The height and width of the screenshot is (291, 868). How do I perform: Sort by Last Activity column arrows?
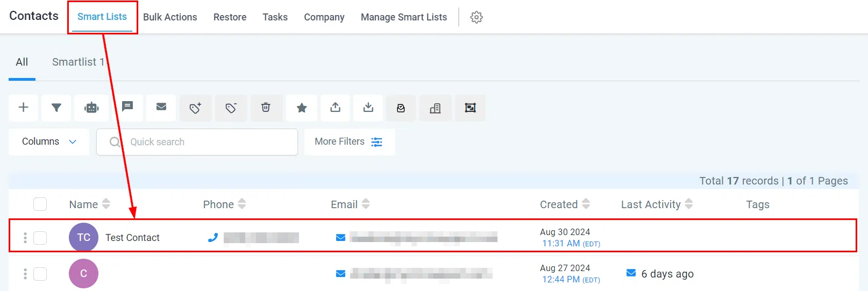[x=689, y=204]
